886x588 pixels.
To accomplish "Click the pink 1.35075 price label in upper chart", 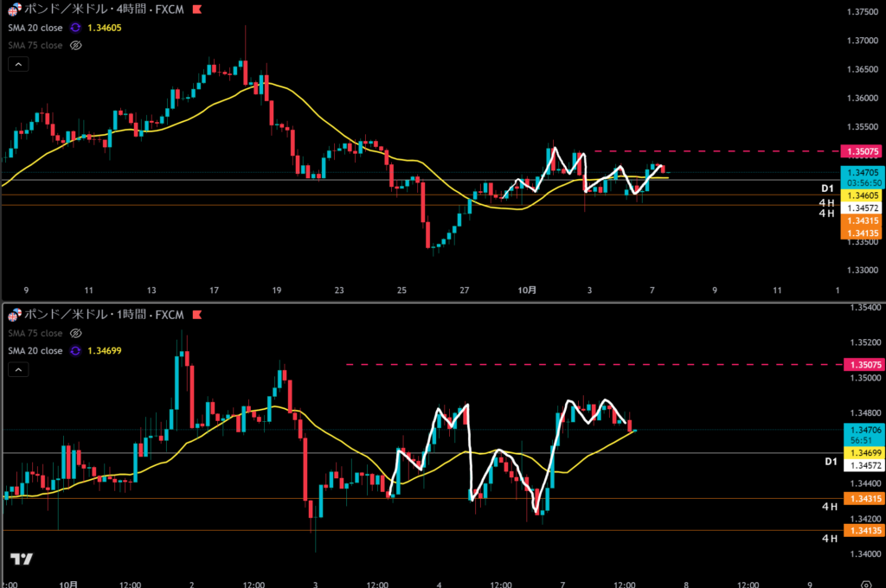I will (862, 151).
